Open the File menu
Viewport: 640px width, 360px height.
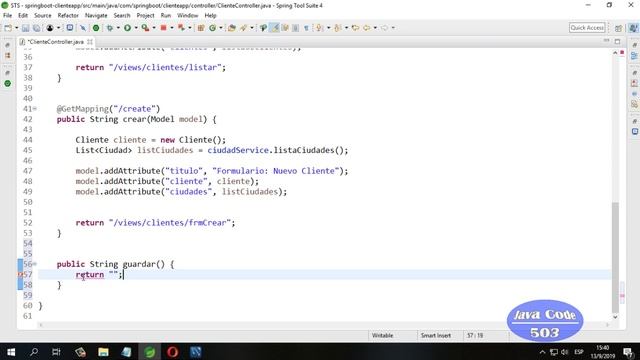(x=7, y=16)
